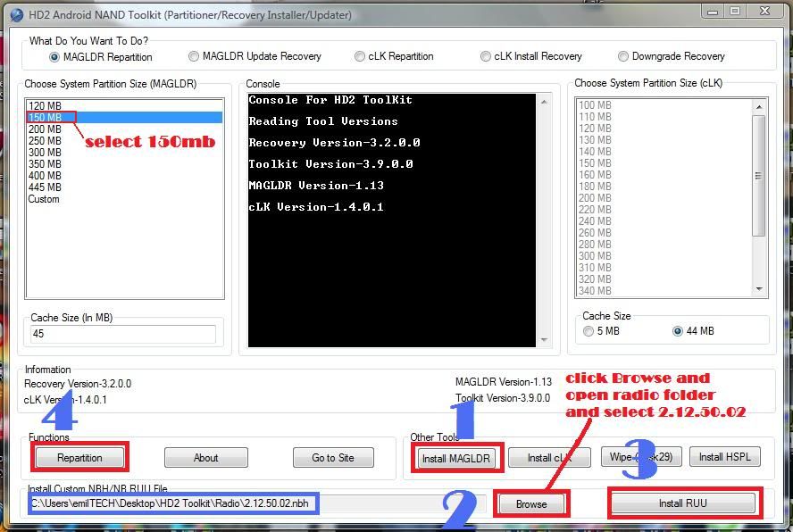Select 260 MB in the cLK partition list

coord(664,233)
